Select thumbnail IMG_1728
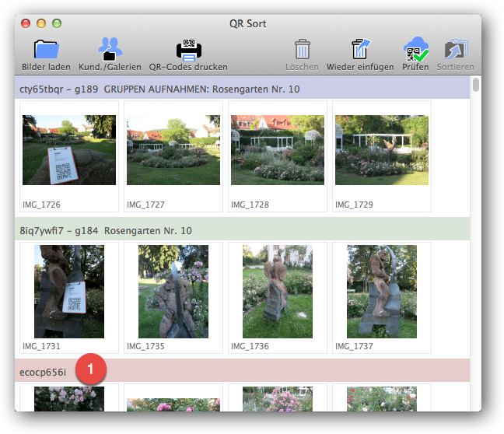The width and height of the screenshot is (504, 434). (278, 150)
